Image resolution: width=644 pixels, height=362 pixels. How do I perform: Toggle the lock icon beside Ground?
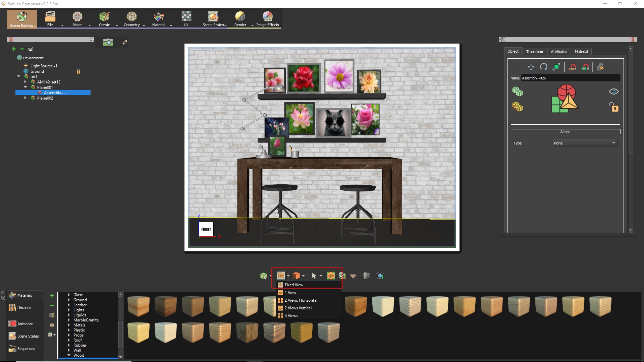tap(78, 71)
